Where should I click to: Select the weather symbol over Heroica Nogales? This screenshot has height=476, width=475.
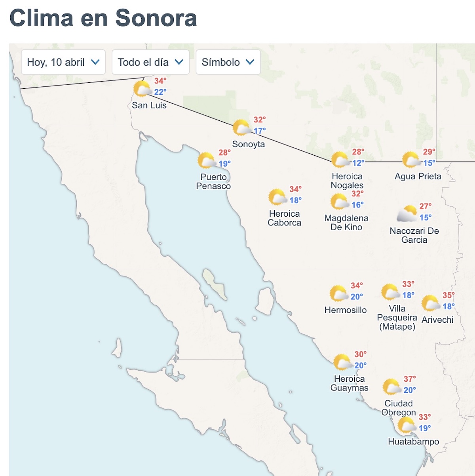(339, 160)
